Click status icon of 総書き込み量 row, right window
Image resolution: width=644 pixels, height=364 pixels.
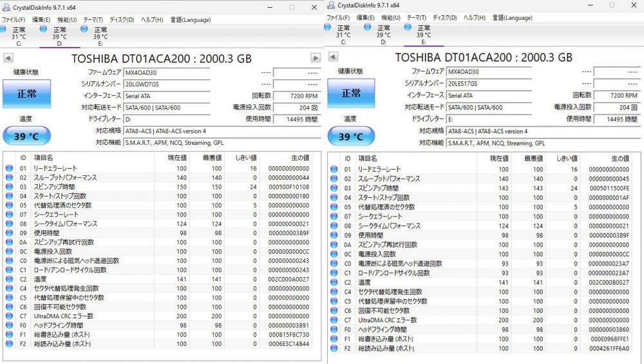coord(334,339)
